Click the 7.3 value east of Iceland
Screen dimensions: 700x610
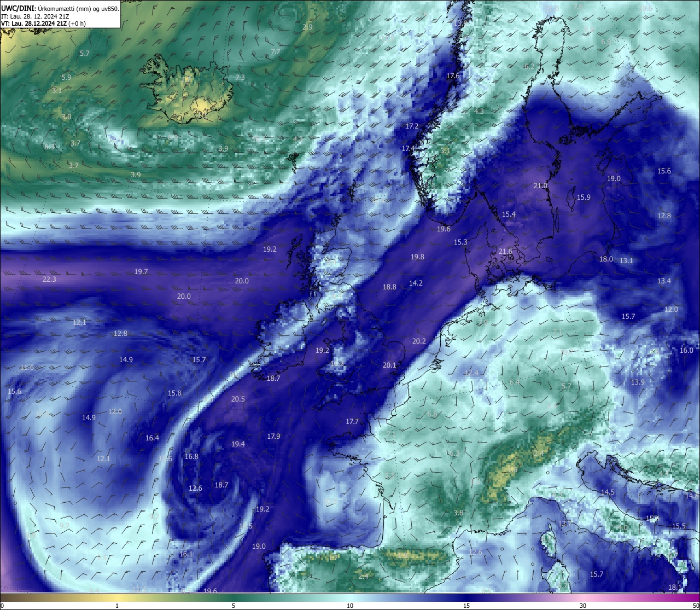point(240,78)
